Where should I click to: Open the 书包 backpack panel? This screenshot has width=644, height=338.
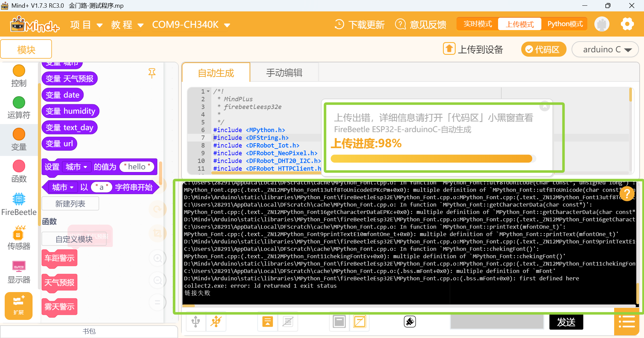coord(89,331)
